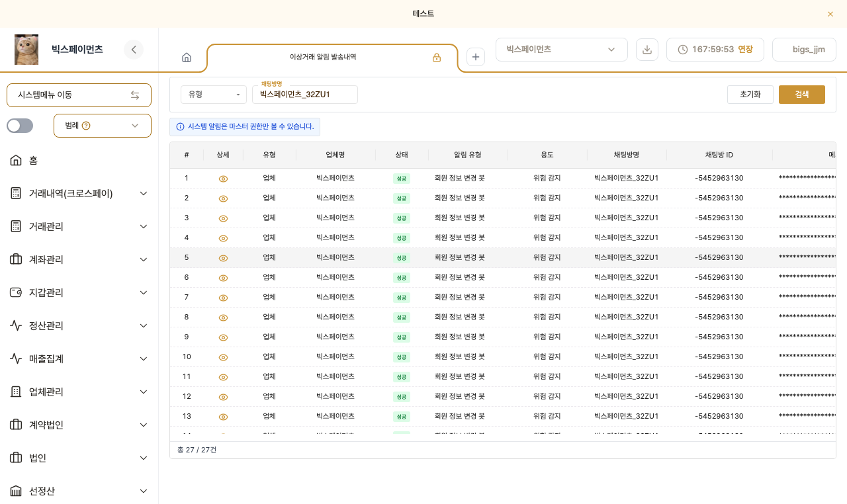This screenshot has width=847, height=504.
Task: Click the lock icon on the current tab
Action: pos(437,58)
